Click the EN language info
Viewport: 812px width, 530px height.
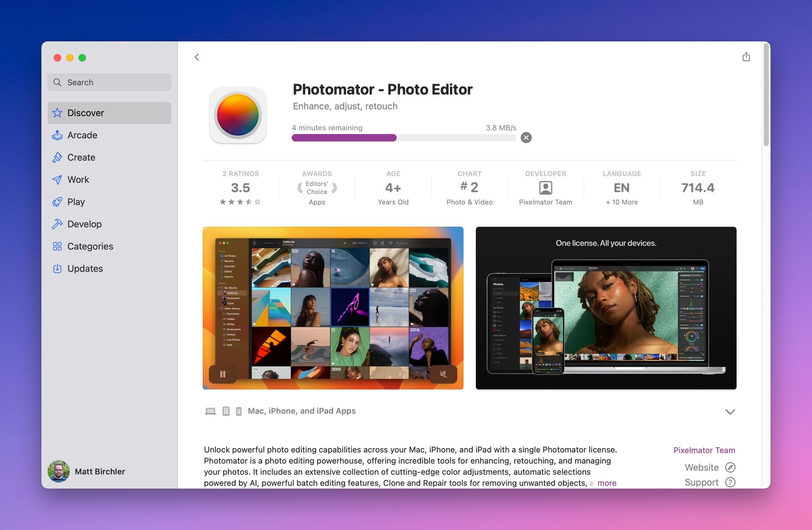(622, 188)
